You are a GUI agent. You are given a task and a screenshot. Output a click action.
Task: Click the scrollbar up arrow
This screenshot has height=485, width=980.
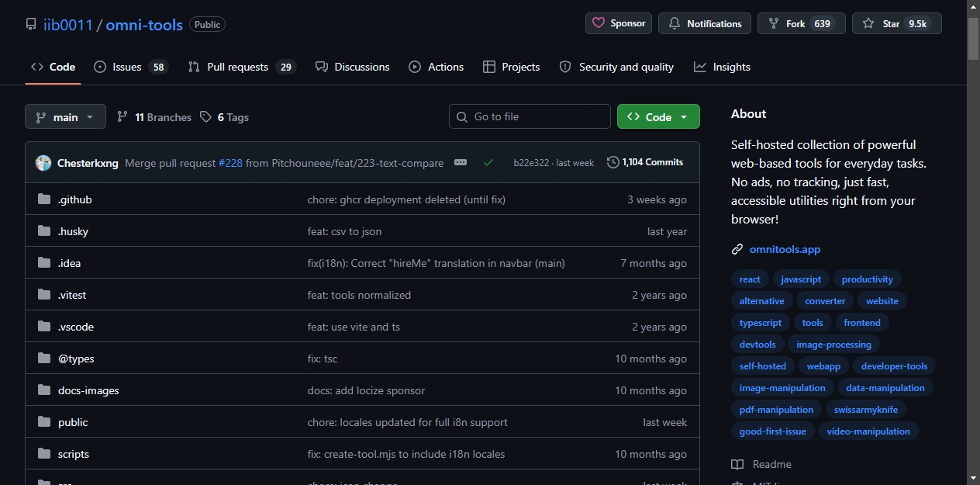coord(974,7)
